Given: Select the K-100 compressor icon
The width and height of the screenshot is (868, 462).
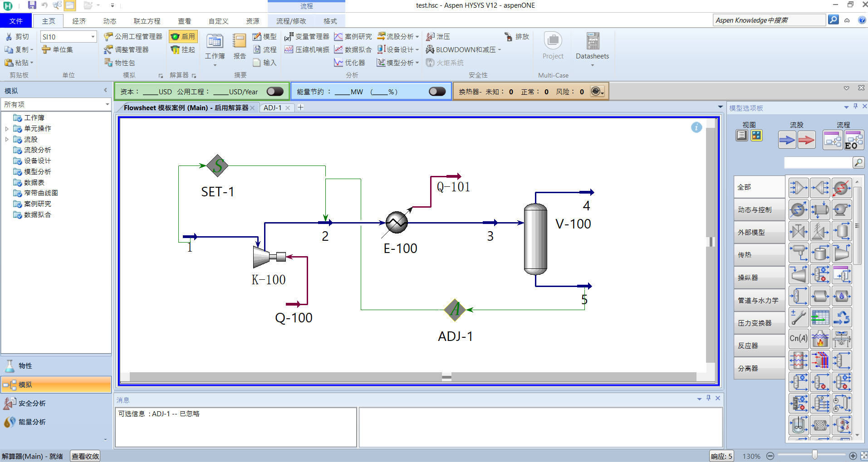Looking at the screenshot, I should [269, 257].
